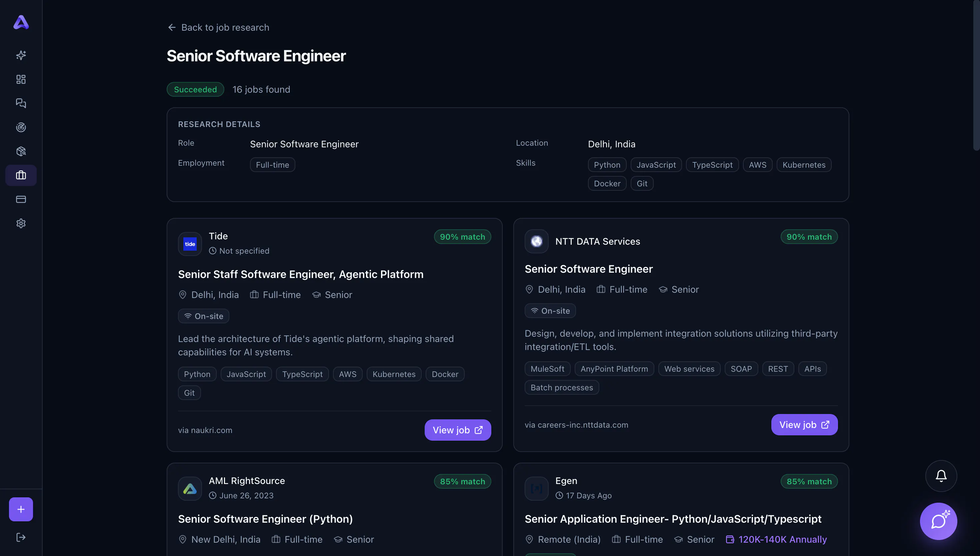Image resolution: width=980 pixels, height=556 pixels.
Task: Open the settings gear sidebar icon
Action: [x=21, y=223]
